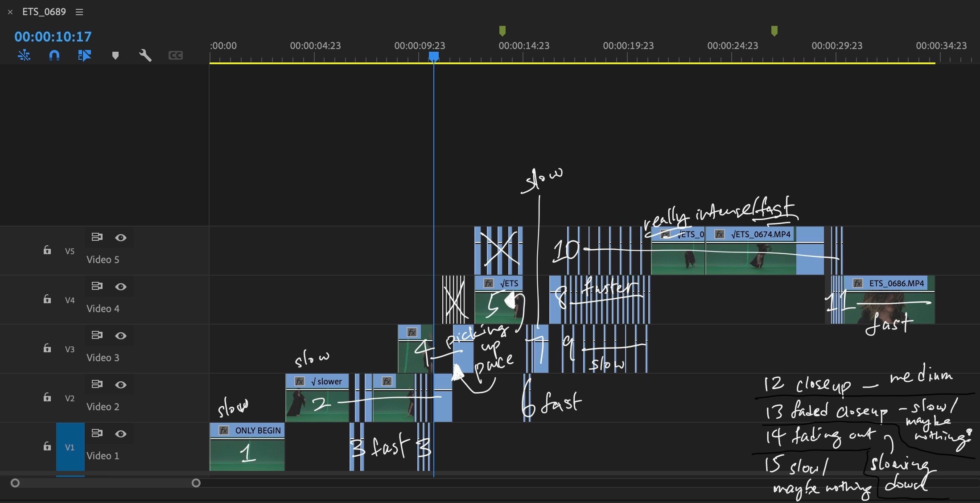Select the slower clip on V2

(x=317, y=398)
